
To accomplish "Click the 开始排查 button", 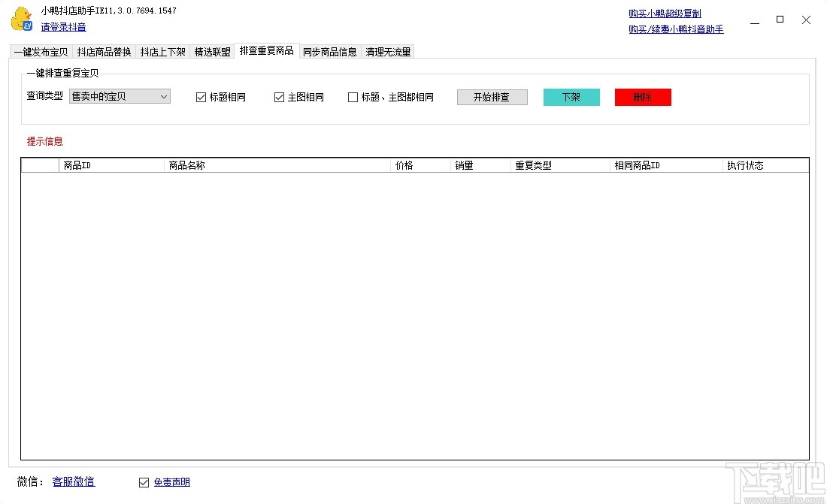I will [492, 97].
